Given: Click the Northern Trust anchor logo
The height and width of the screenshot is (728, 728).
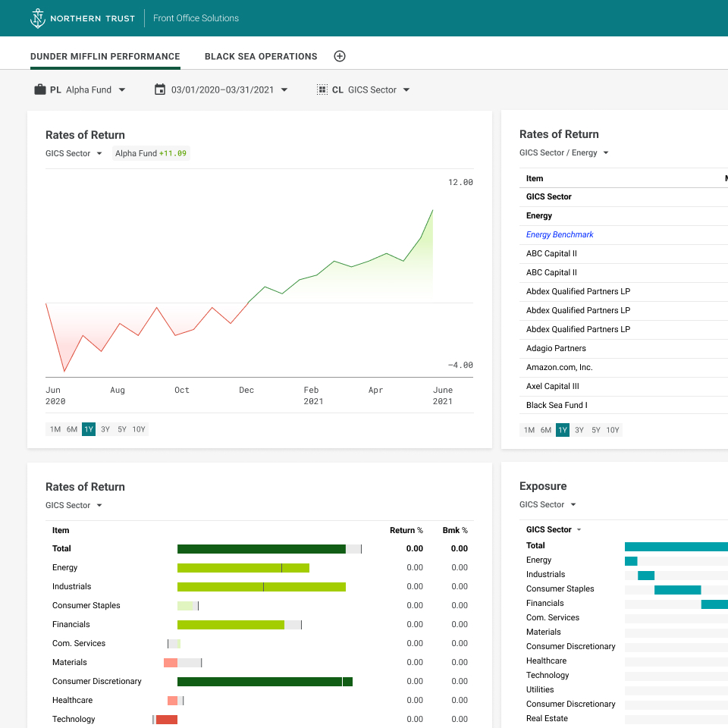Looking at the screenshot, I should tap(38, 18).
